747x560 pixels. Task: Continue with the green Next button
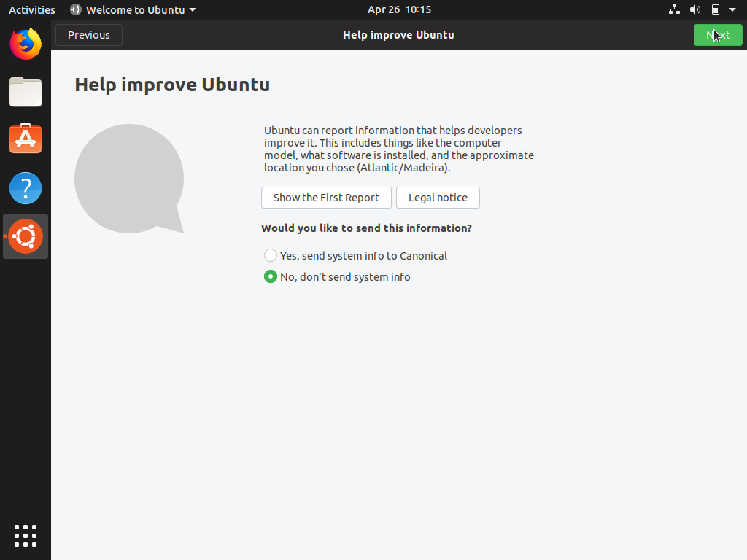[718, 35]
